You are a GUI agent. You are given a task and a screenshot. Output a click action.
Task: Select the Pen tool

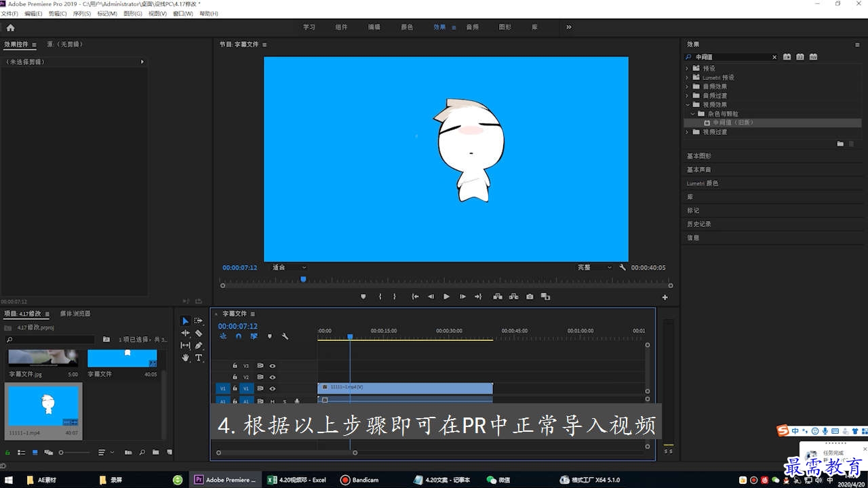[199, 345]
